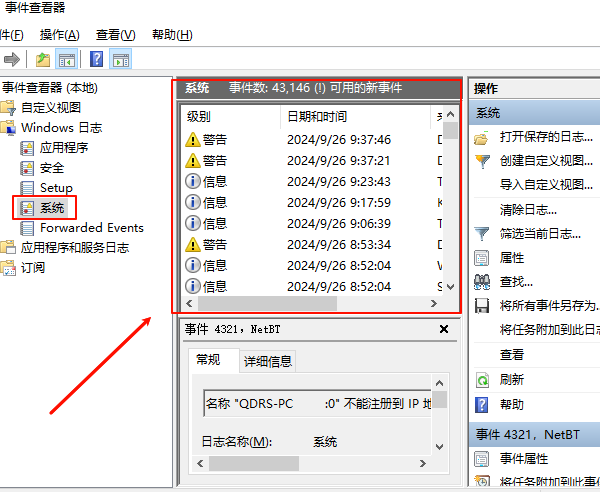This screenshot has width=600, height=492.
Task: Open 查看 submenu in actions pane
Action: [512, 355]
